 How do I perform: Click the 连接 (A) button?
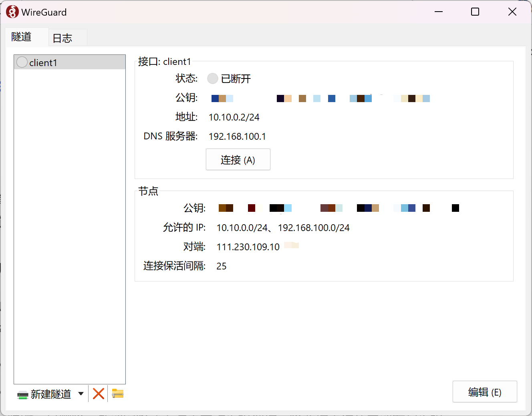(238, 159)
